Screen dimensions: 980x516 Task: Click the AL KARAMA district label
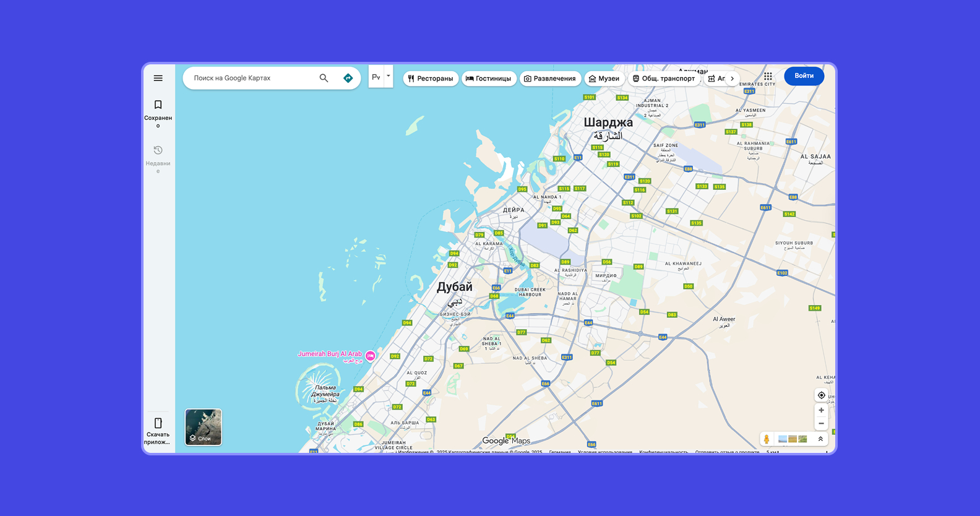489,244
